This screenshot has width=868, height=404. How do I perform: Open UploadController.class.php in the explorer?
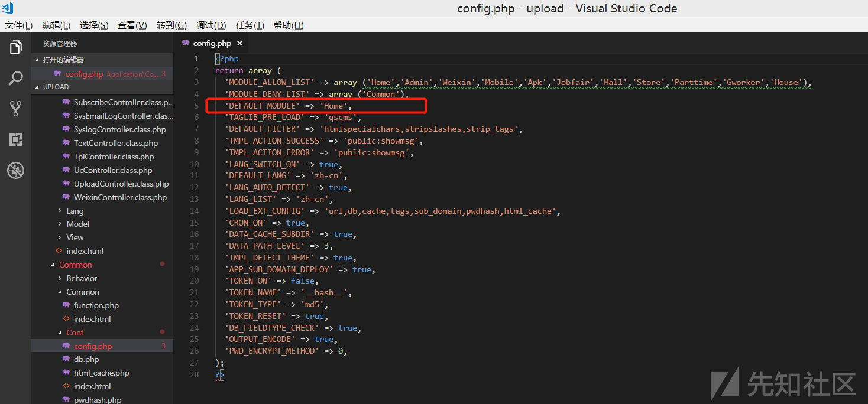121,184
